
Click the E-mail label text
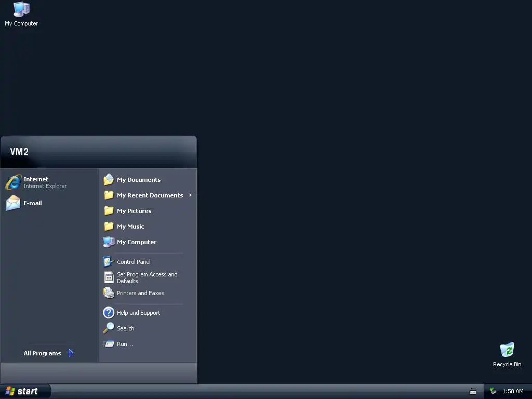tap(33, 203)
